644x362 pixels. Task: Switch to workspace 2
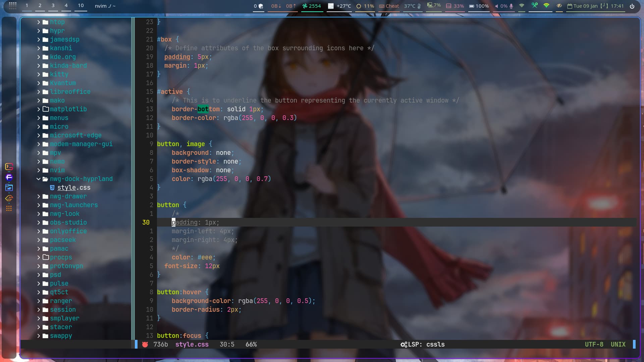click(x=40, y=6)
